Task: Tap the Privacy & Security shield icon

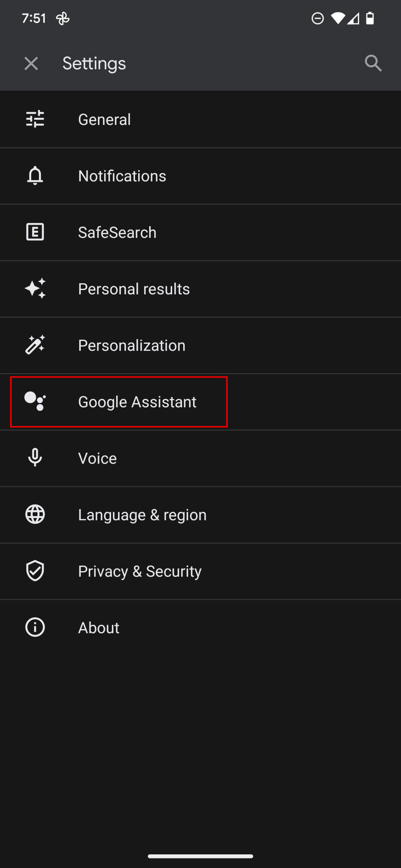Action: 35,571
